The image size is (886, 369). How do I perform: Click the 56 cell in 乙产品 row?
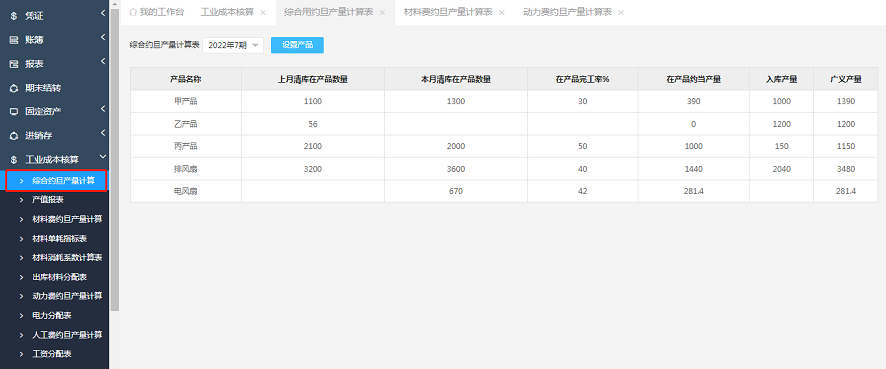pos(313,124)
